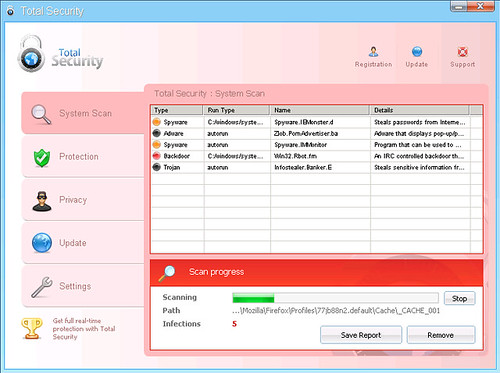This screenshot has height=373, width=500.
Task: Sort by the Run Type column header
Action: pos(237,110)
